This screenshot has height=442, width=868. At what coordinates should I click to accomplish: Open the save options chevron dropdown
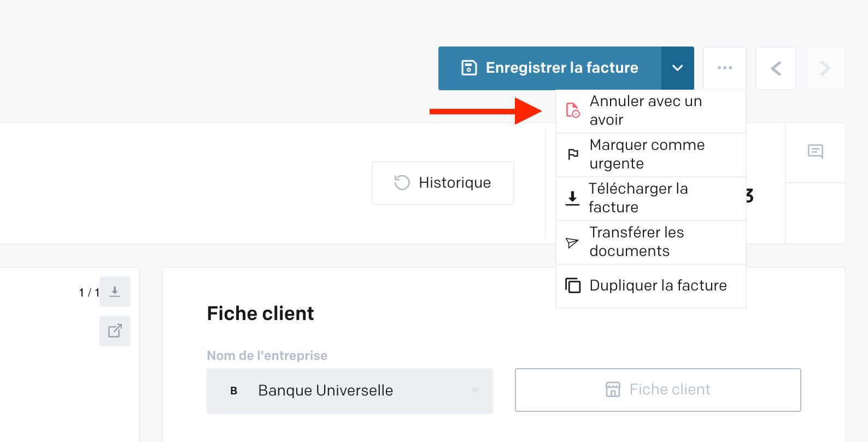click(678, 68)
